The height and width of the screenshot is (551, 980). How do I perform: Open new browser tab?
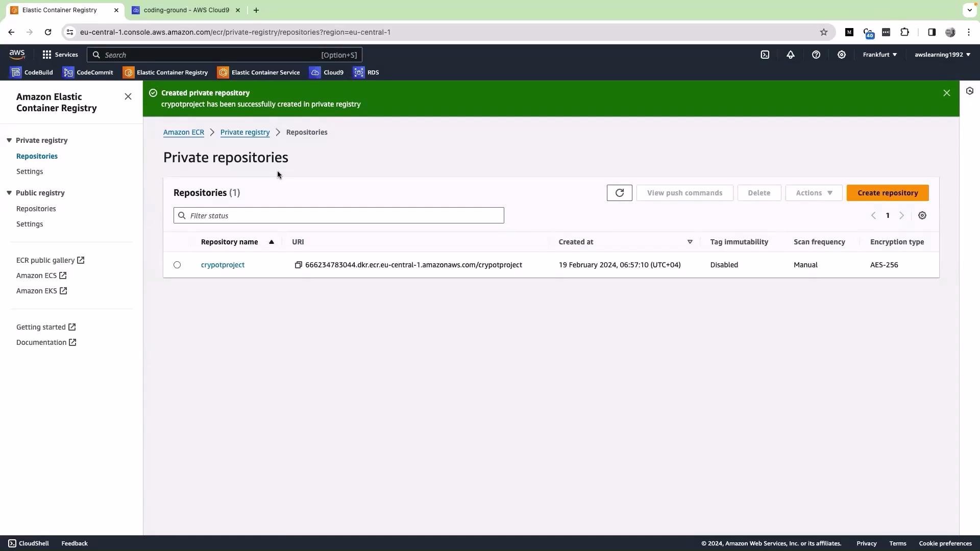[x=256, y=10]
